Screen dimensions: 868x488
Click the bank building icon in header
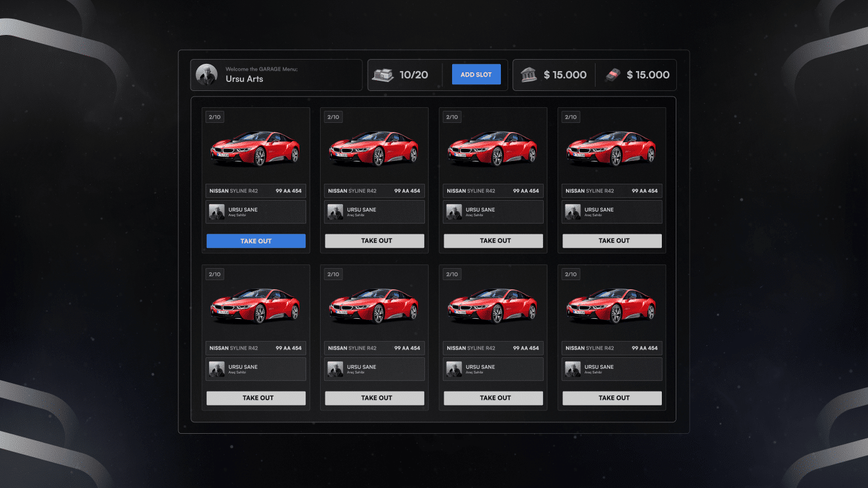pos(529,75)
